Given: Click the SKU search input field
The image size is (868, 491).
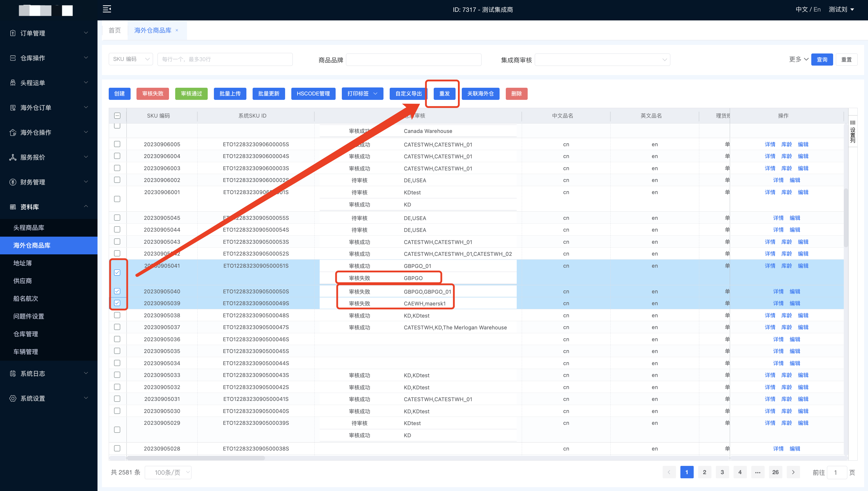Looking at the screenshot, I should coord(225,59).
